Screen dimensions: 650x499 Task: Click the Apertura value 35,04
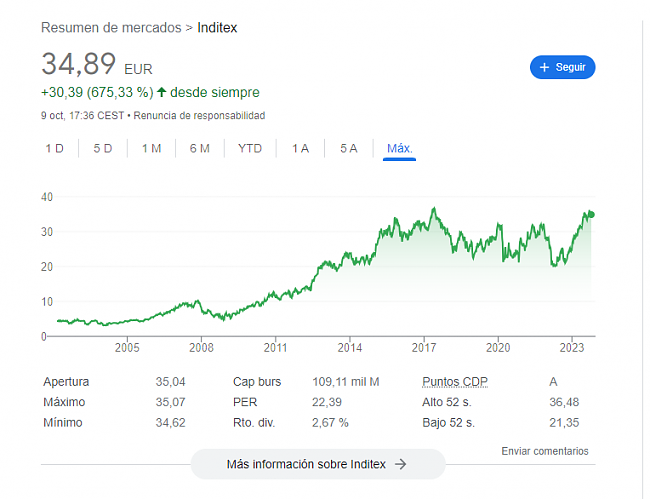pos(170,382)
